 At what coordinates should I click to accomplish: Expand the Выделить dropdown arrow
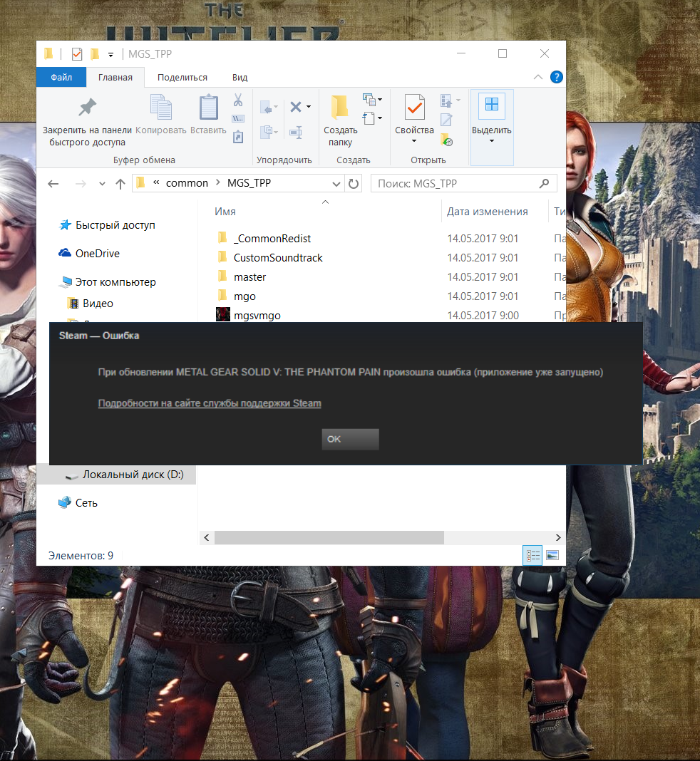click(x=492, y=141)
